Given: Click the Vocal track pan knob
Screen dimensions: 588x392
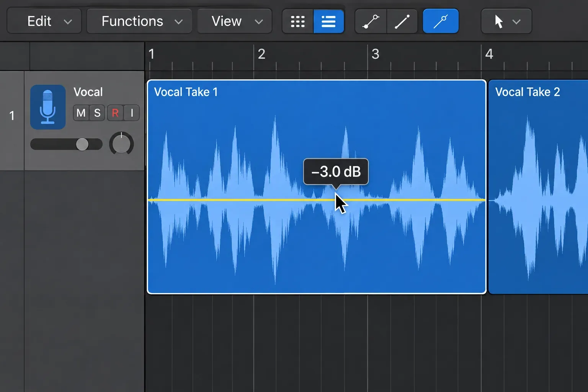Looking at the screenshot, I should pos(121,144).
